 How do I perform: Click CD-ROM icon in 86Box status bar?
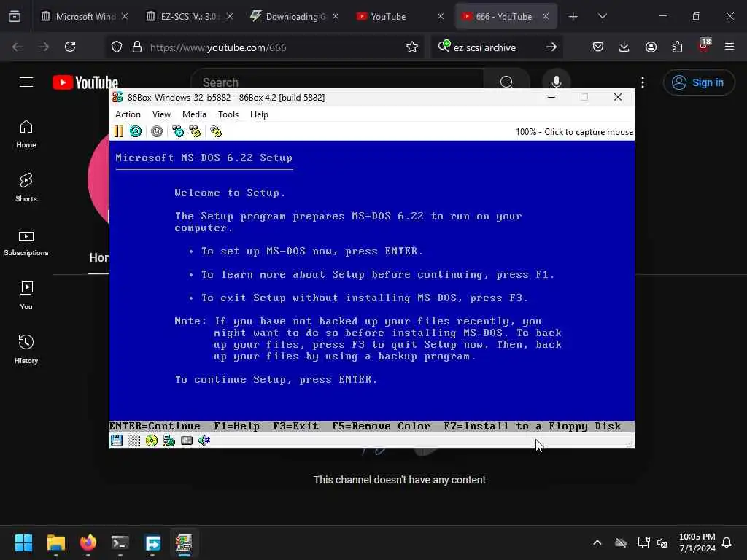pyautogui.click(x=152, y=440)
